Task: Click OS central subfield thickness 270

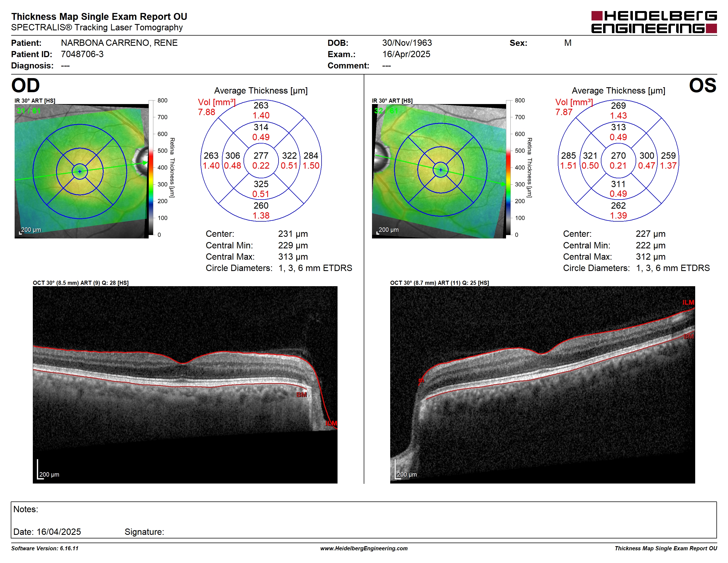Action: [618, 156]
